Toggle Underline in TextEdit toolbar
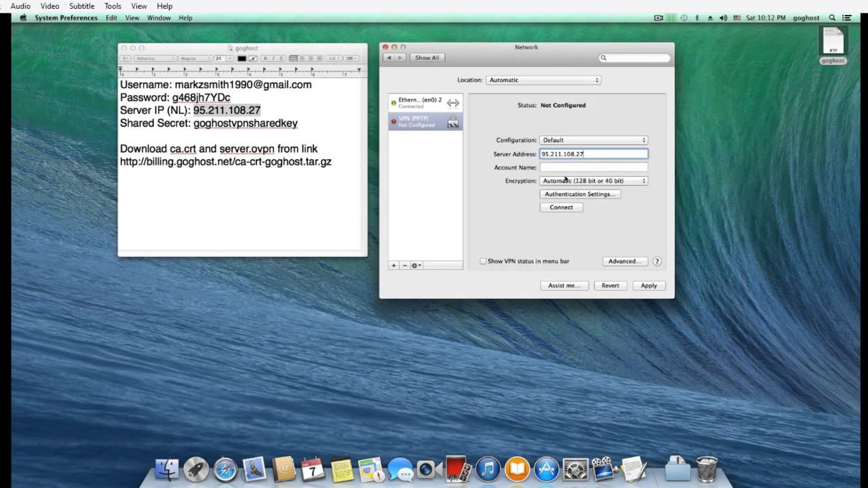This screenshot has width=868, height=488. pos(281,58)
